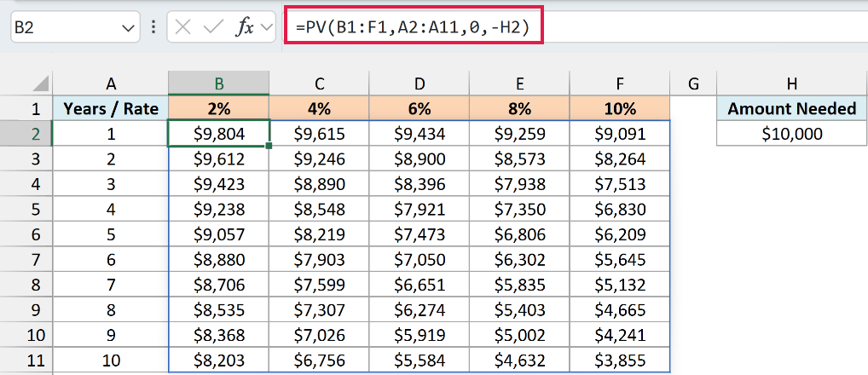868x375 pixels.
Task: Click the cell containing $7,473
Action: [420, 234]
